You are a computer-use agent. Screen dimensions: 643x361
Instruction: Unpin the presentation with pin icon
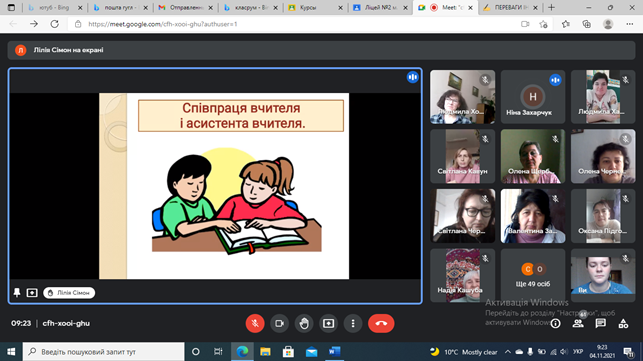pyautogui.click(x=17, y=292)
